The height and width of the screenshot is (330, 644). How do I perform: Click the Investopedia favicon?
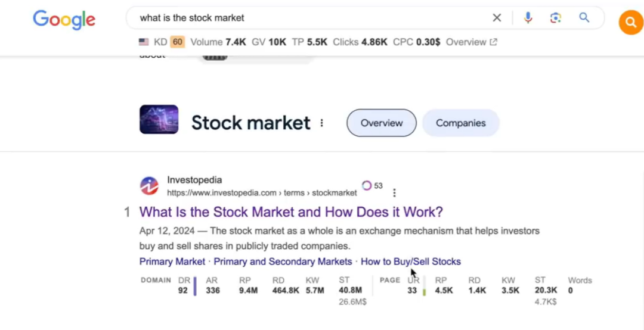(x=149, y=186)
